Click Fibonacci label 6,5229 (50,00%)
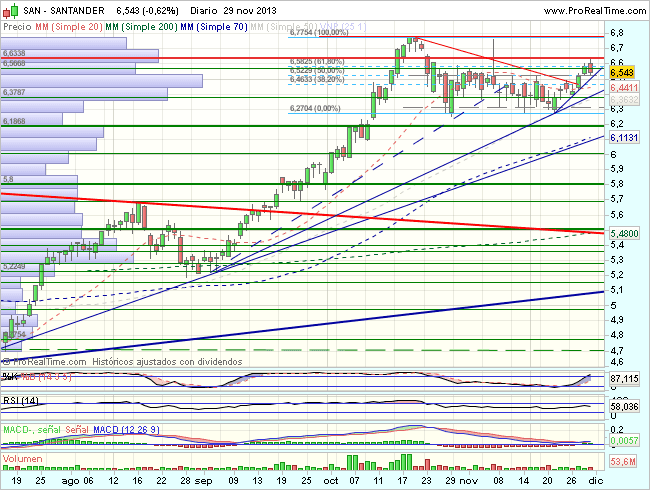The image size is (650, 490). [x=317, y=70]
